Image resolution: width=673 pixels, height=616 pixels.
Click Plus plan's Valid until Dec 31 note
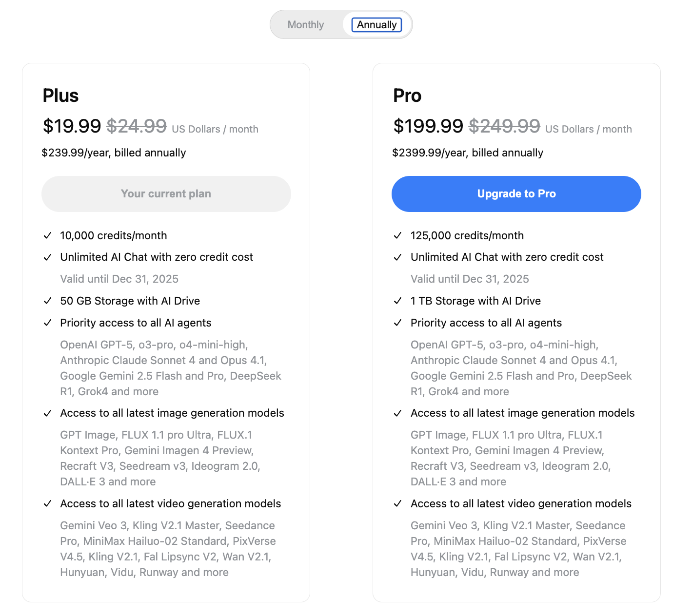119,279
